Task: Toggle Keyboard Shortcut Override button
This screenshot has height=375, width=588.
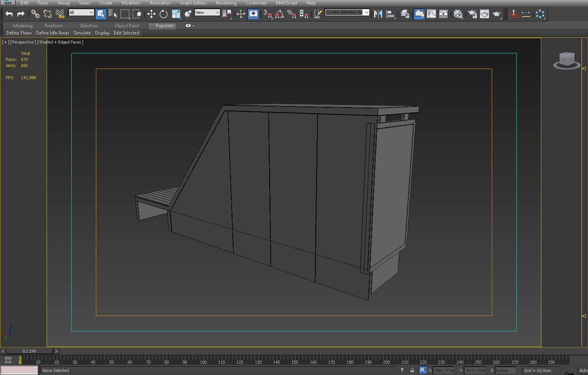Action: [253, 14]
